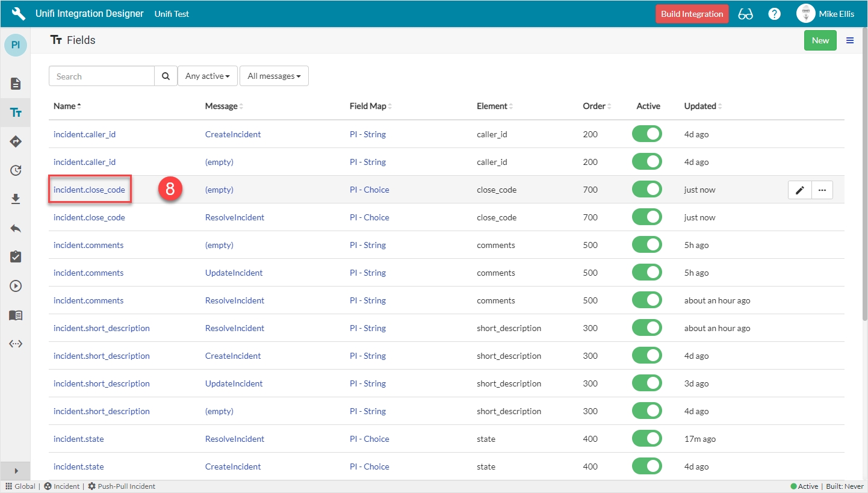Image resolution: width=868 pixels, height=493 pixels.
Task: Open the three-dots more actions button
Action: click(x=822, y=190)
